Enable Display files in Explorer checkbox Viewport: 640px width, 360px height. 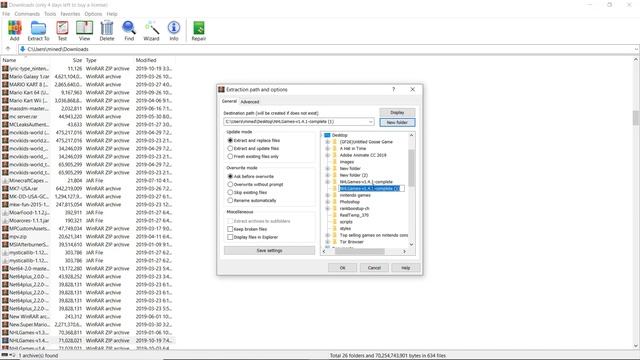coord(230,237)
